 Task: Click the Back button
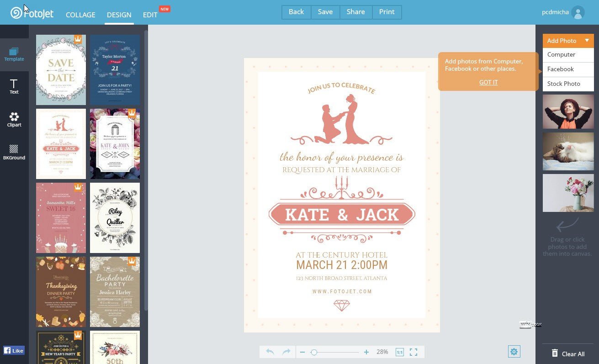[296, 12]
